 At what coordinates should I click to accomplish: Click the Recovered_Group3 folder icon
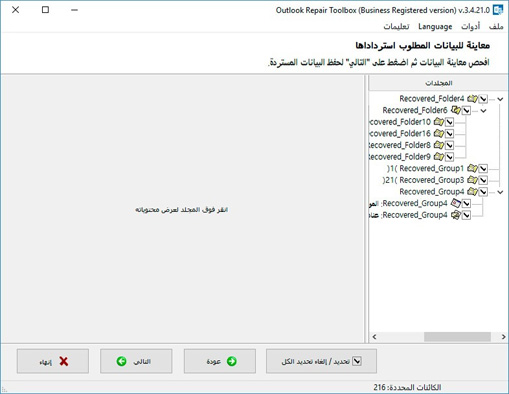(472, 180)
